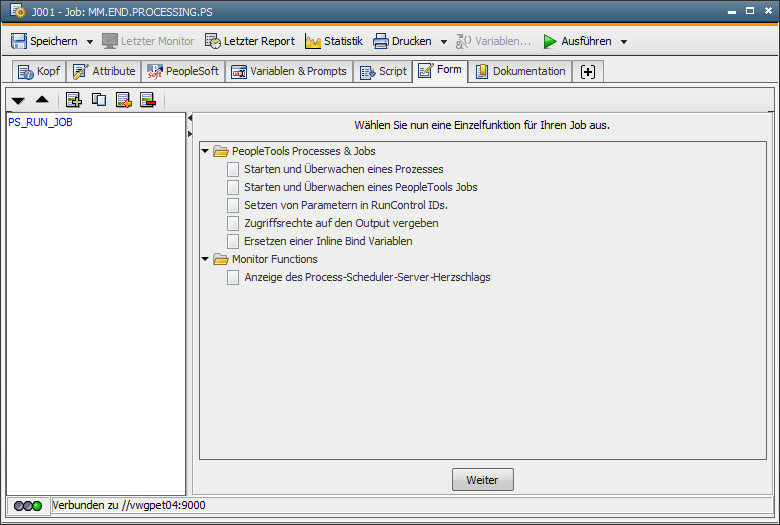
Task: Check Zugriffsrechte auf den Output vergeben
Action: (233, 223)
